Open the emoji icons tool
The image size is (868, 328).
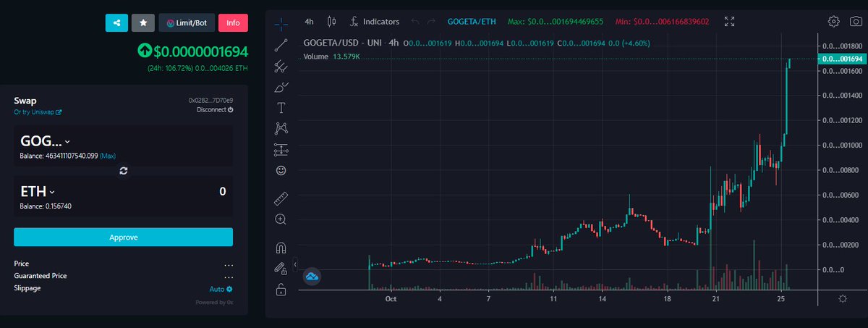(281, 170)
